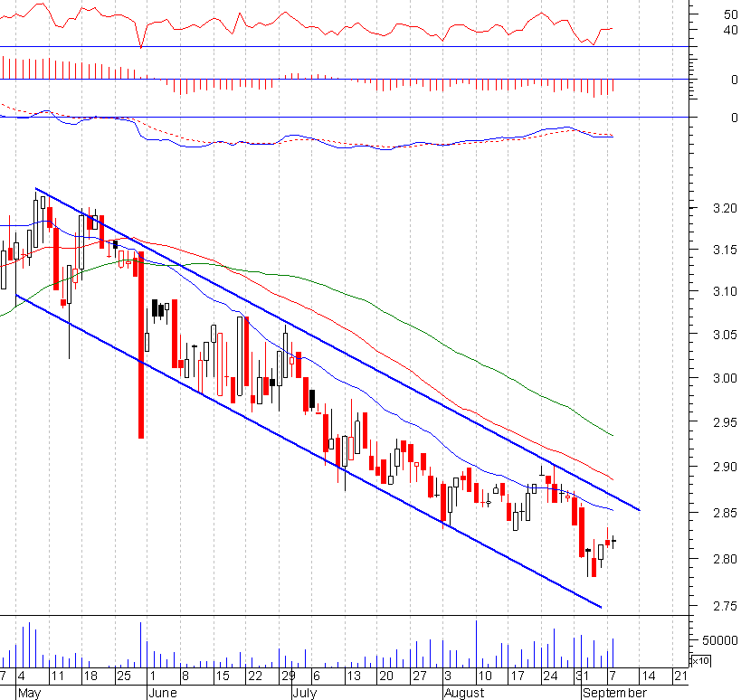Click the 50000 volume axis label
The width and height of the screenshot is (741, 700).
(x=719, y=640)
